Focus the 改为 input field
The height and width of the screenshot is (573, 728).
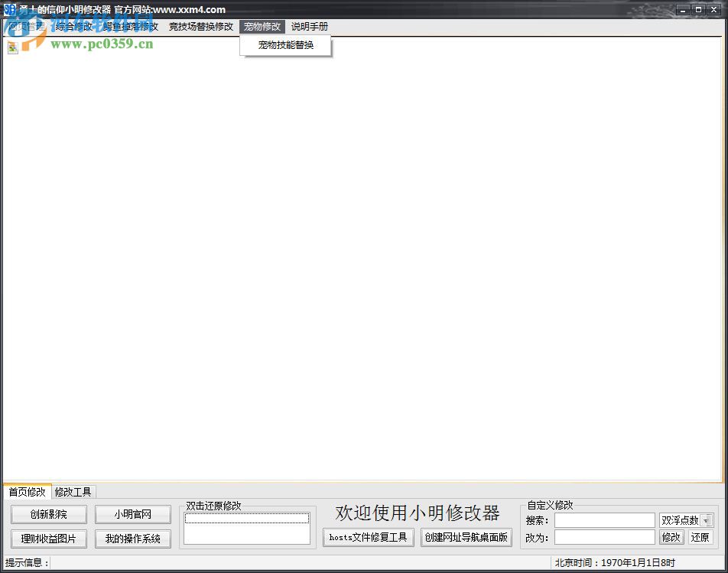(604, 537)
